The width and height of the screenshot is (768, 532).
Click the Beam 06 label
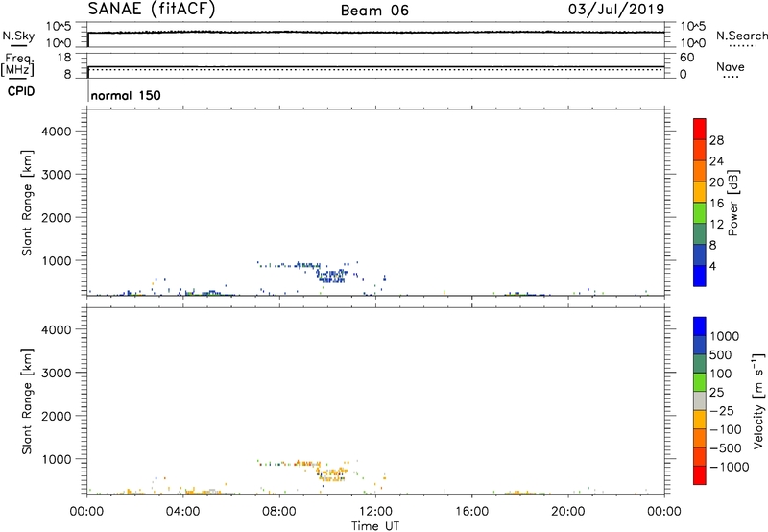coord(374,11)
